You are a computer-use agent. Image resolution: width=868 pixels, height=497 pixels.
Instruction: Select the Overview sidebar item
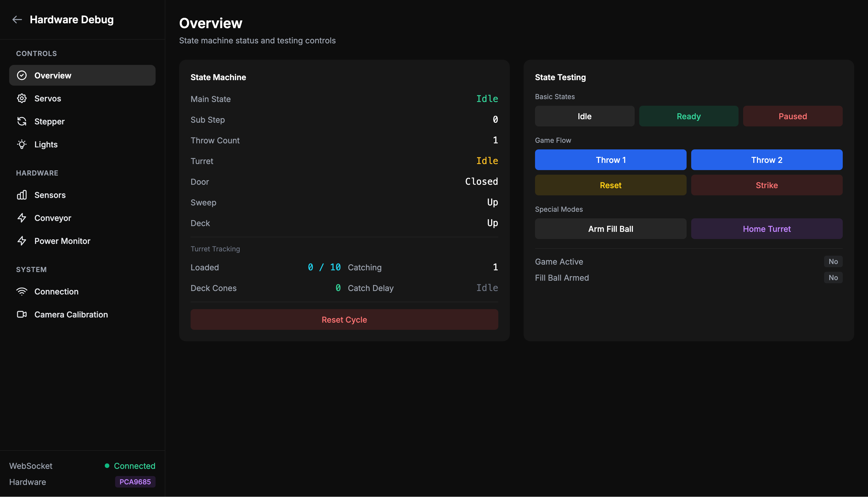[x=82, y=76]
